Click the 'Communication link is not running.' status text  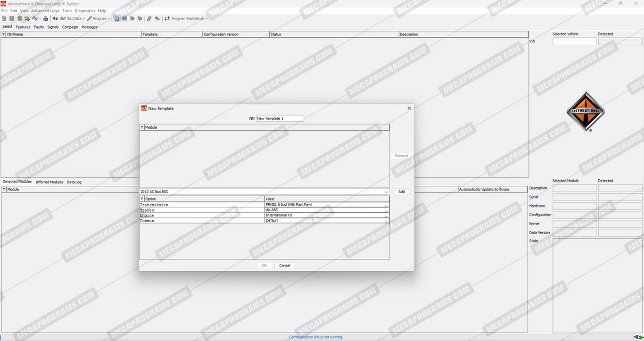(x=316, y=337)
